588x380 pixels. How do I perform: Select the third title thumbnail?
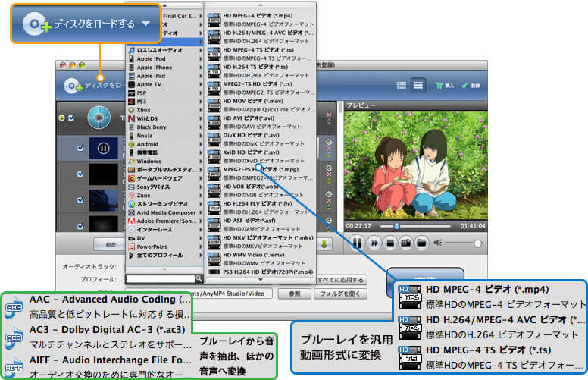[104, 200]
